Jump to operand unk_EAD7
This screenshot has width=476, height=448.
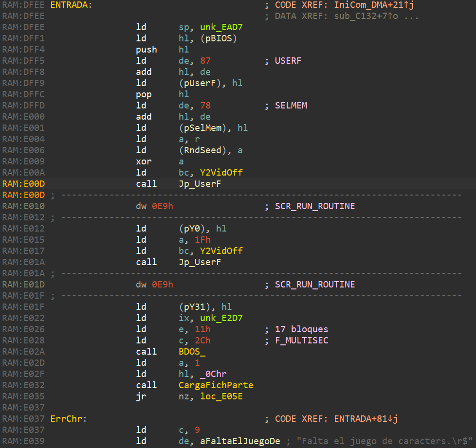point(221,27)
